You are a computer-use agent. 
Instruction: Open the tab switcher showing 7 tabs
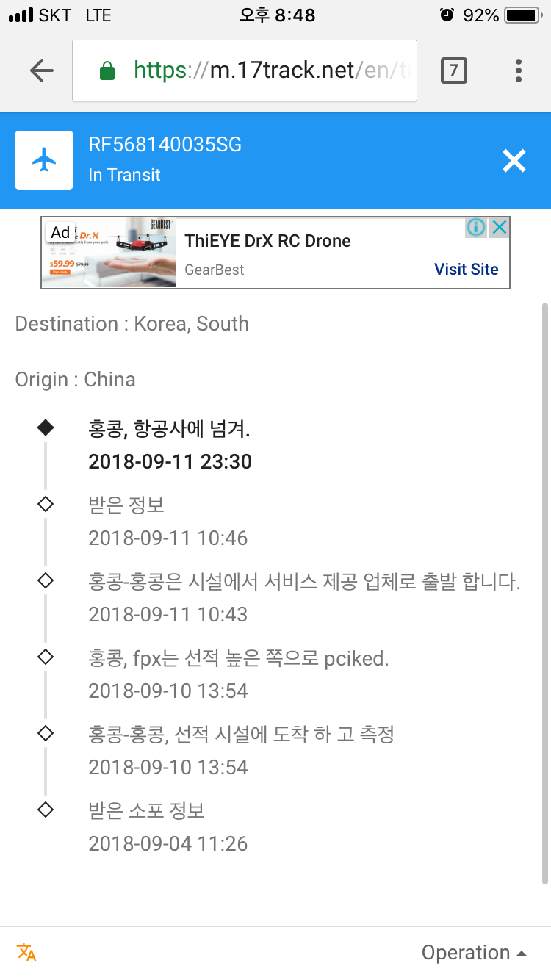pos(453,71)
